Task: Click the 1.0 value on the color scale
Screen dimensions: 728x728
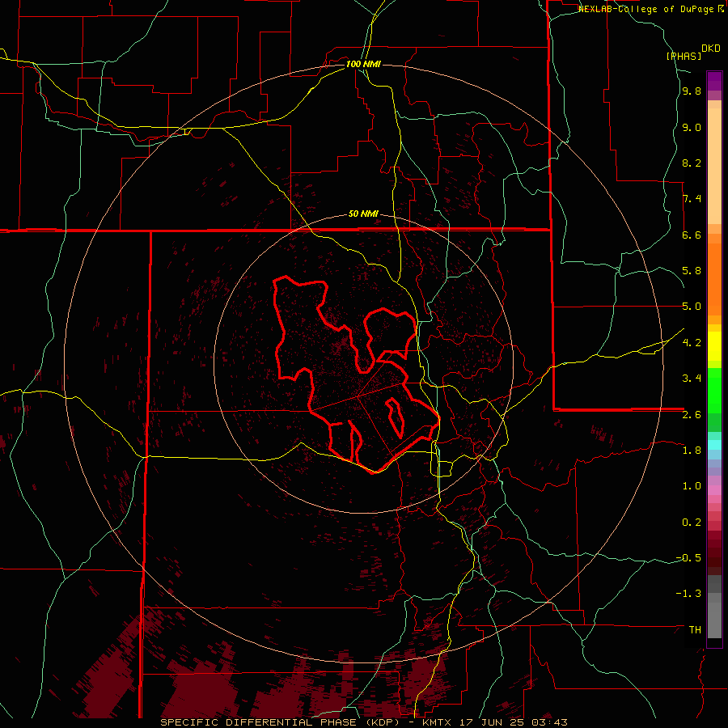Action: pos(692,486)
